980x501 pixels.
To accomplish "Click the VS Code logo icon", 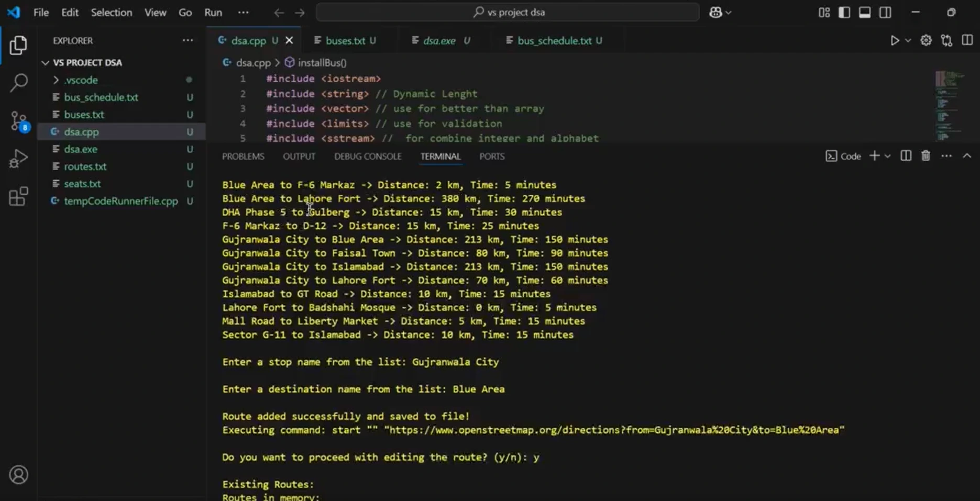I will click(x=14, y=12).
